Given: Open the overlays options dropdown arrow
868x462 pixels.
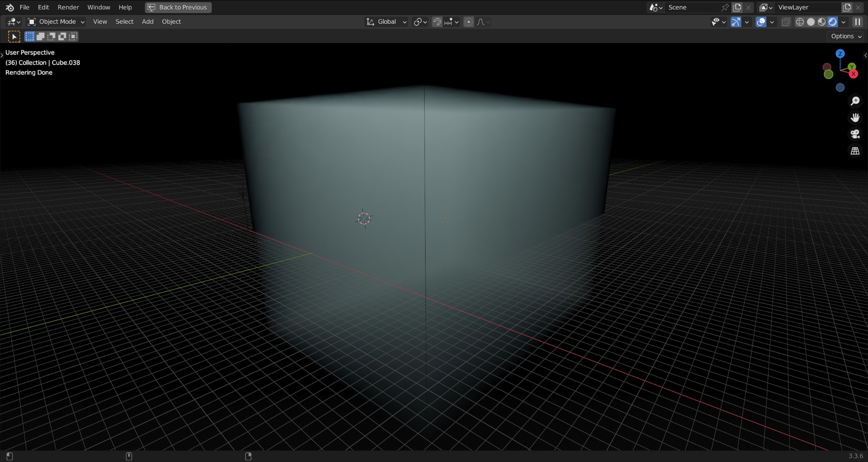Looking at the screenshot, I should 772,22.
